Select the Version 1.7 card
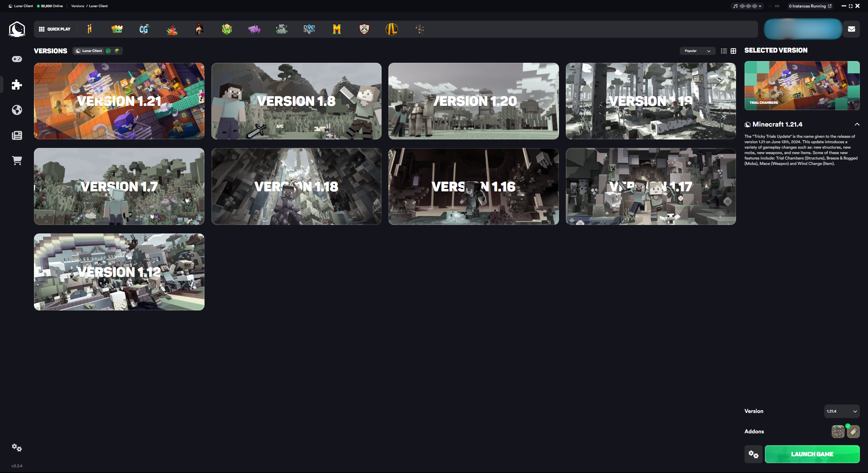Image resolution: width=868 pixels, height=473 pixels. point(119,186)
